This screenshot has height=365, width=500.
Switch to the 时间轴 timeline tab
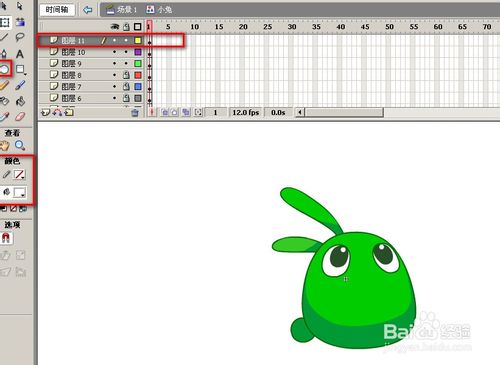57,10
